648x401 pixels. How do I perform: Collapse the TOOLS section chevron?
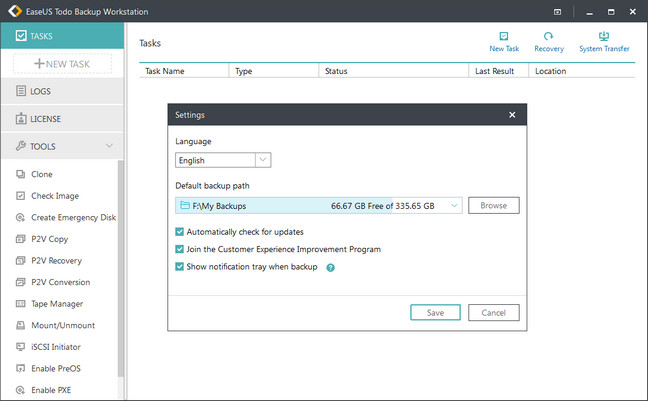[109, 146]
